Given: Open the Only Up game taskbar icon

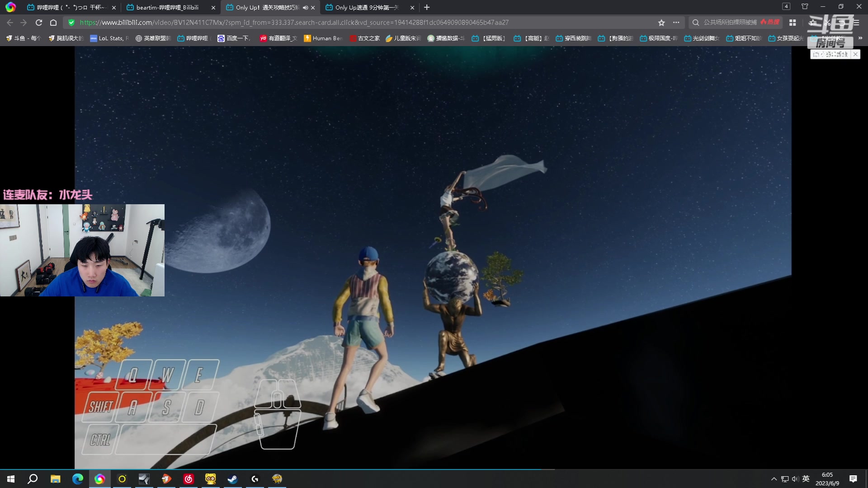Looking at the screenshot, I should (277, 479).
